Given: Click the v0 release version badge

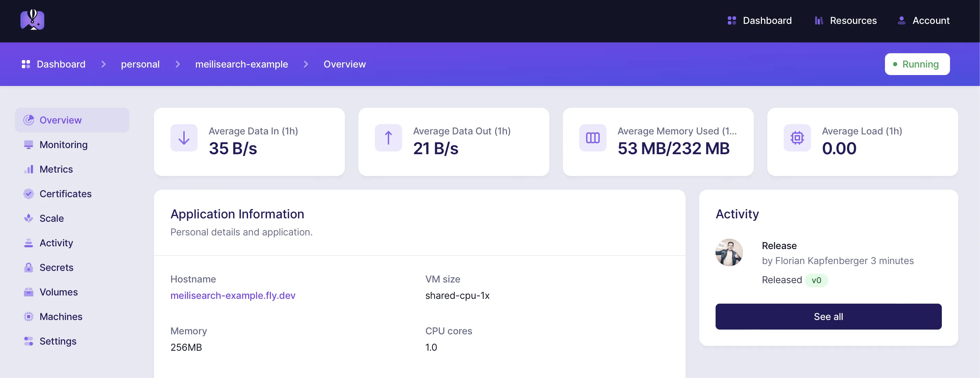Looking at the screenshot, I should tap(816, 280).
